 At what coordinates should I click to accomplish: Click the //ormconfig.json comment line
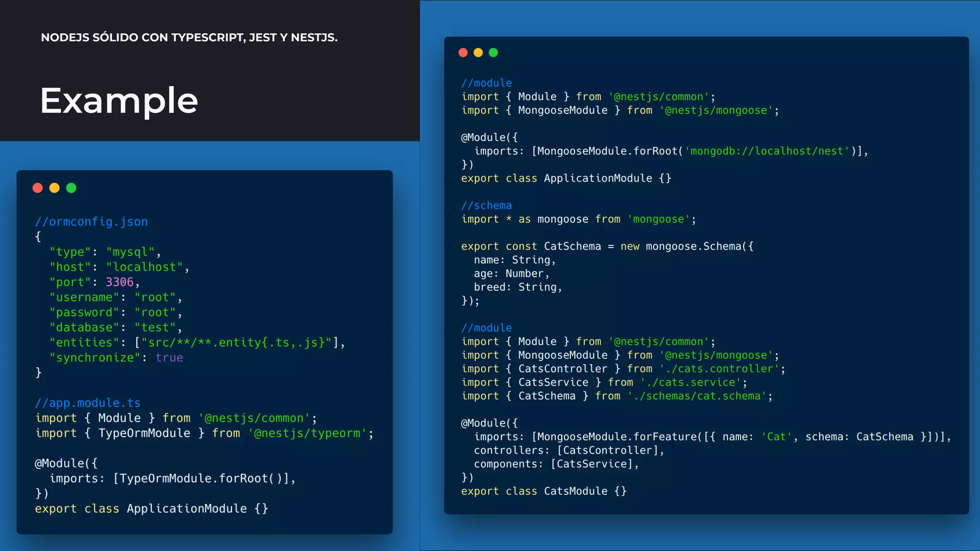pos(91,221)
